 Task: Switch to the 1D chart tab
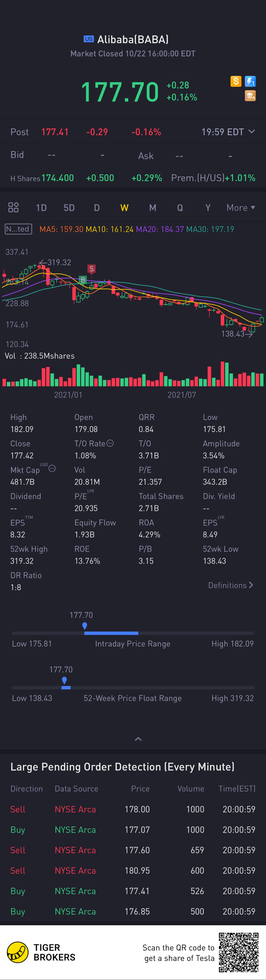[x=41, y=208]
